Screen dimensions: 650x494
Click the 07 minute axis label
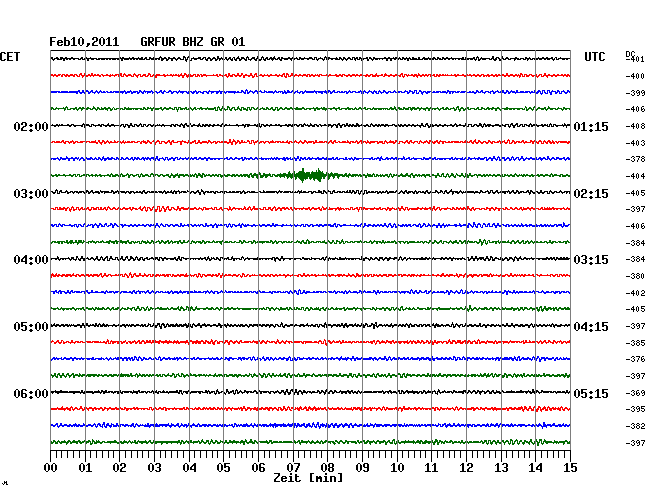click(x=293, y=468)
